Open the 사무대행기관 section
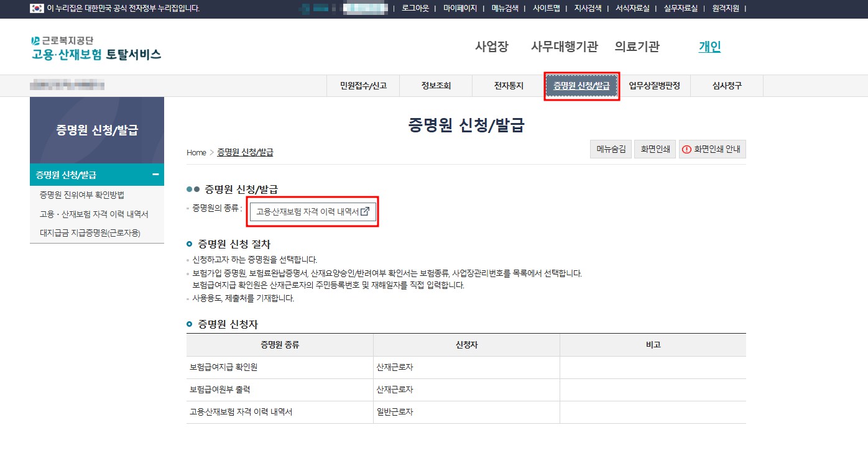This screenshot has height=466, width=868. (x=563, y=46)
